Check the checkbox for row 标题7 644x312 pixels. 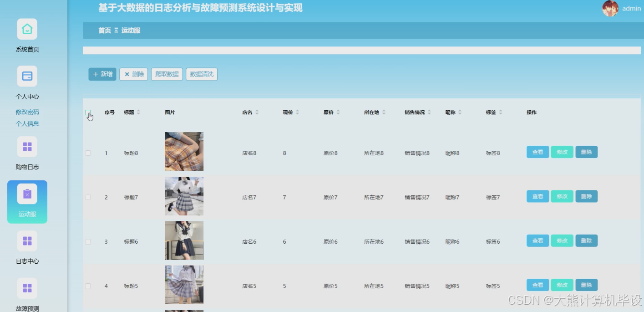click(x=88, y=197)
